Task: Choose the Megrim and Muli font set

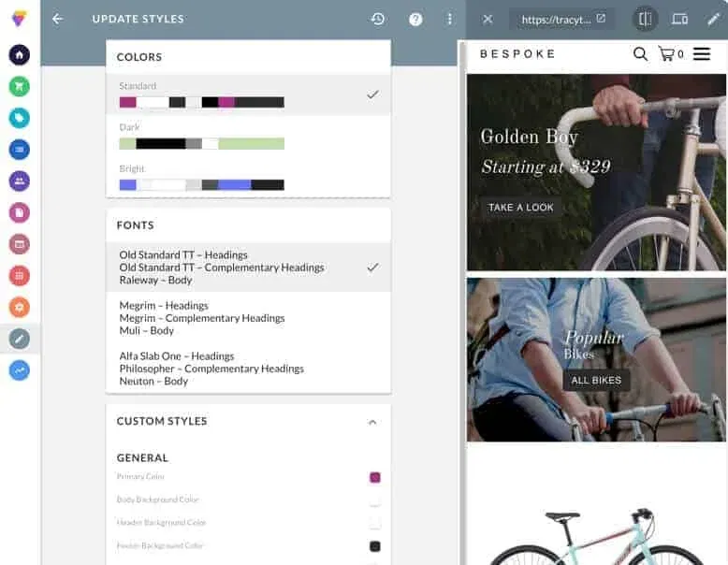Action: click(x=248, y=318)
